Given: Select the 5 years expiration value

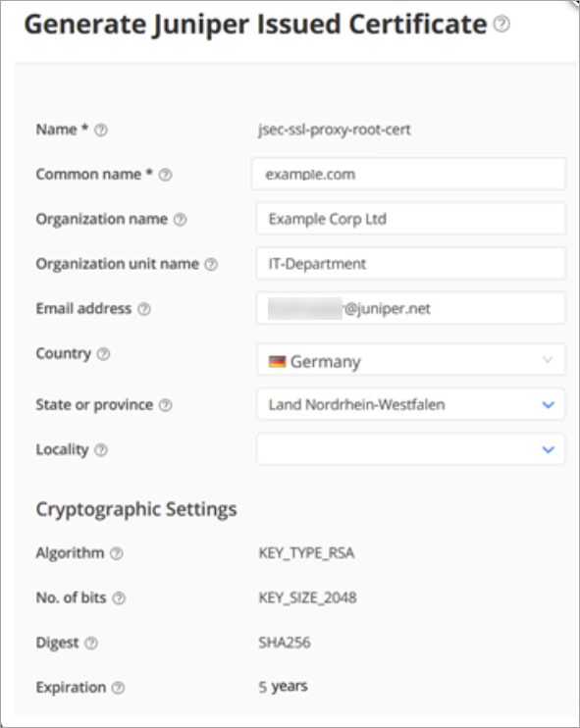Looking at the screenshot, I should click(x=283, y=687).
